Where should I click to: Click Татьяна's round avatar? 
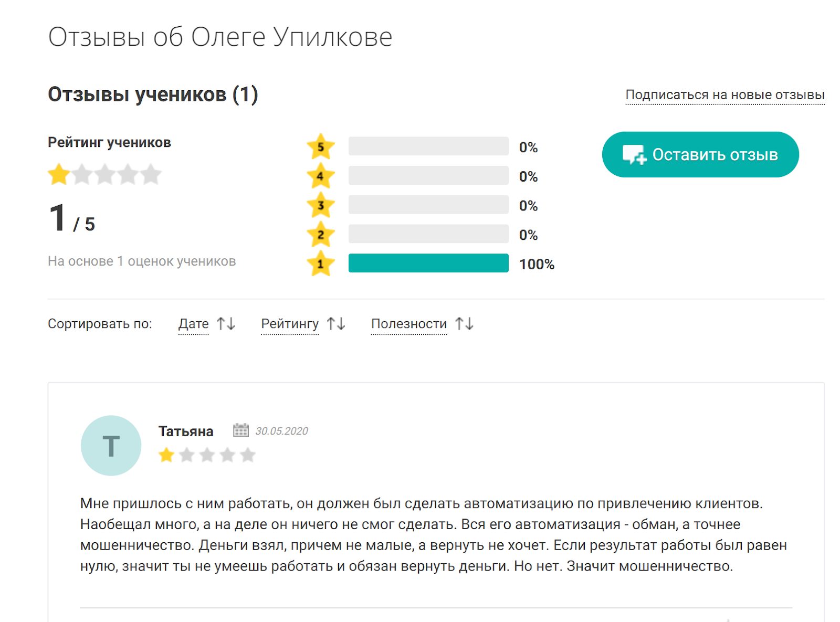[x=111, y=446]
